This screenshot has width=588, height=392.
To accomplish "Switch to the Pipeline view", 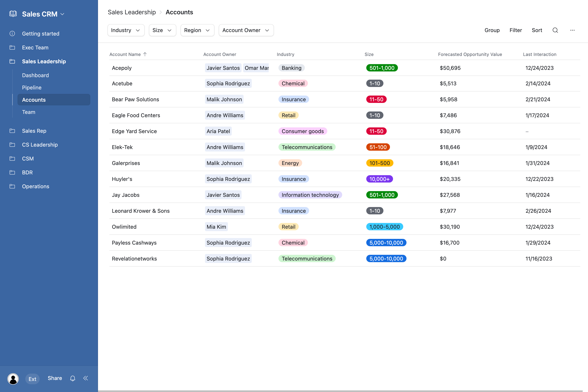I will click(x=31, y=87).
